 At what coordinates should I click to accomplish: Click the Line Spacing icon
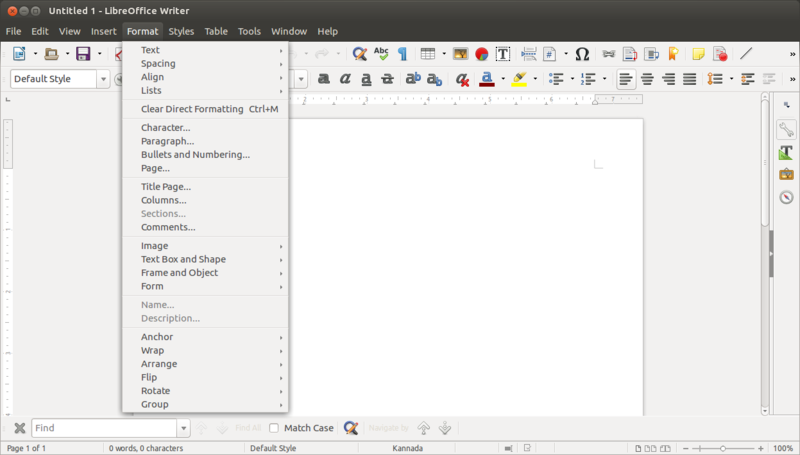[x=715, y=79]
